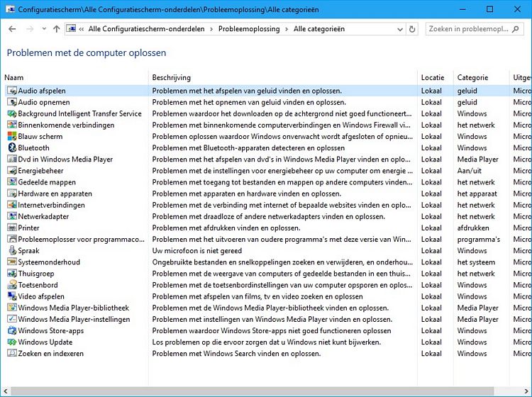Open the Windows Media Player-instellingen icon
532x397 pixels.
click(12, 319)
